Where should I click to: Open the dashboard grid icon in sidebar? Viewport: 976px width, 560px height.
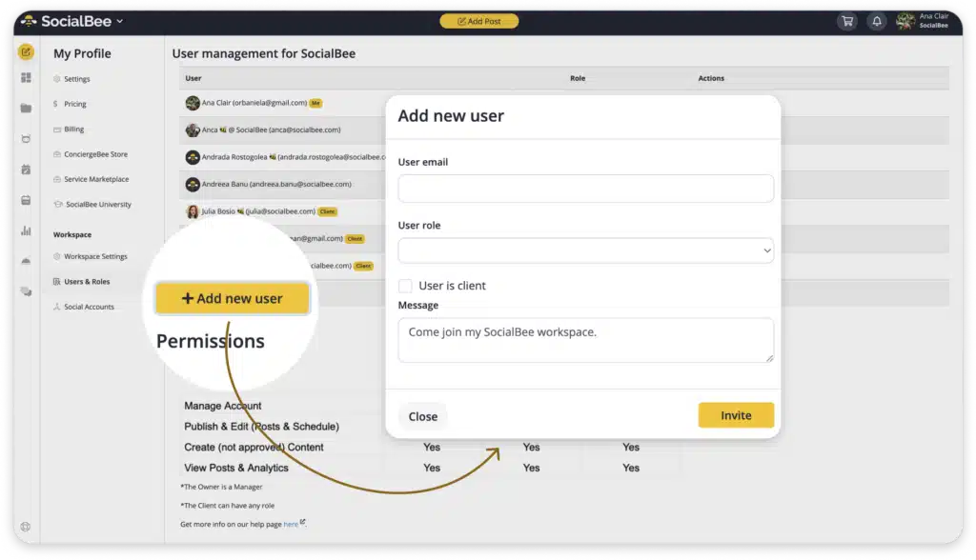pyautogui.click(x=26, y=78)
